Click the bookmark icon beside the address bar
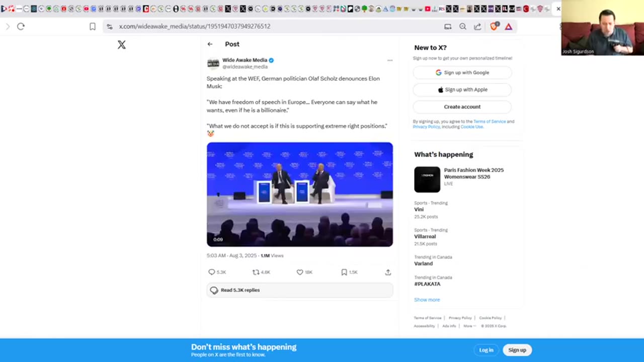The image size is (644, 362). point(93,26)
